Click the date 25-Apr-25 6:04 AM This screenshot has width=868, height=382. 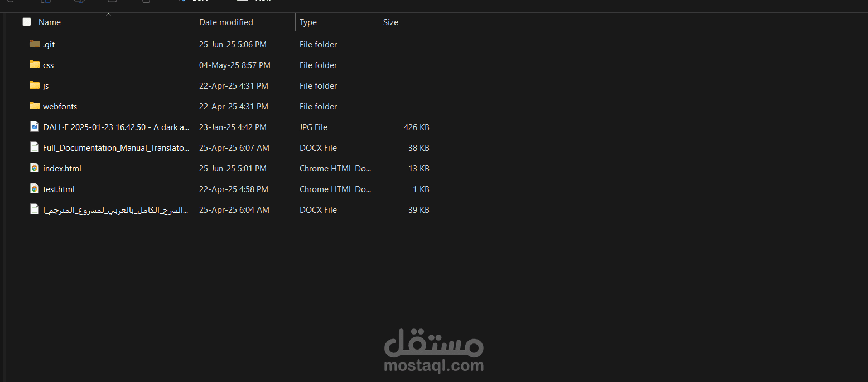click(x=234, y=210)
